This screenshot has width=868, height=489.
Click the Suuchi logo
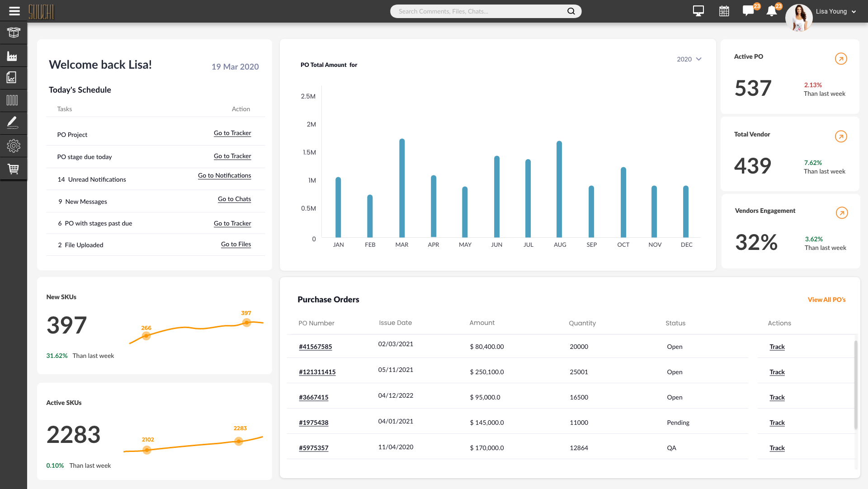41,11
